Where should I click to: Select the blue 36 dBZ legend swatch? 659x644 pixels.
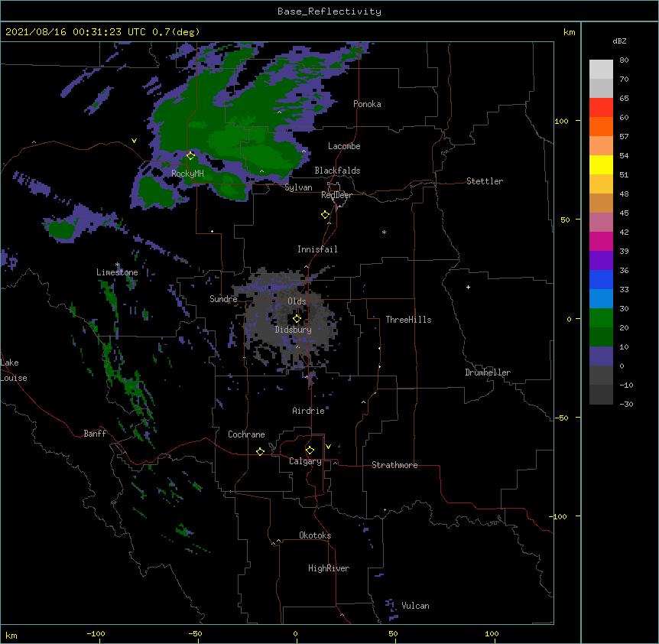pos(601,279)
